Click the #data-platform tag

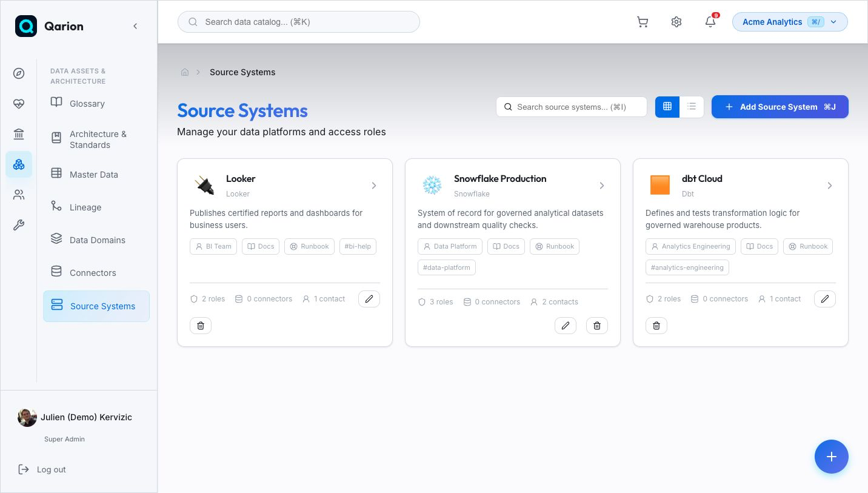447,267
